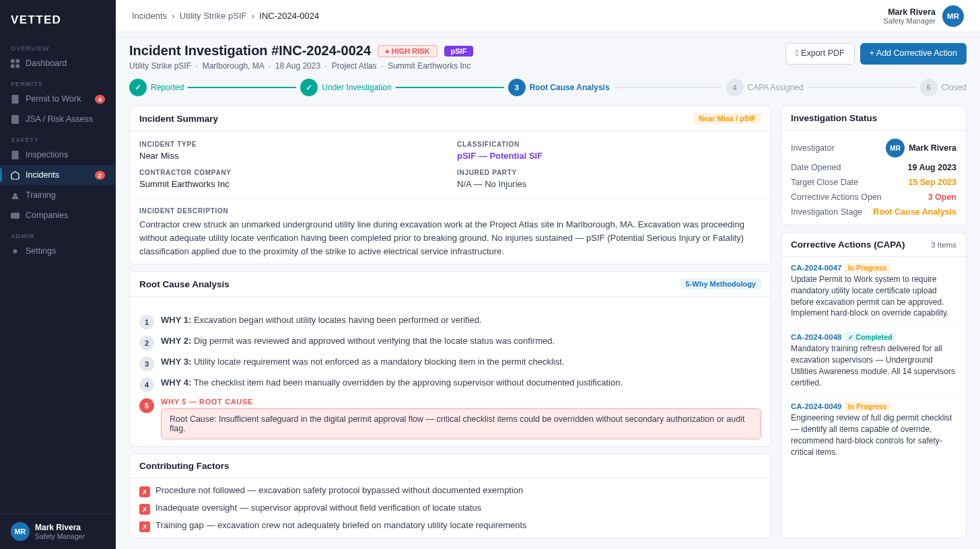The width and height of the screenshot is (980, 549).
Task: Open corrective action CA-2024-0048
Action: click(x=816, y=337)
